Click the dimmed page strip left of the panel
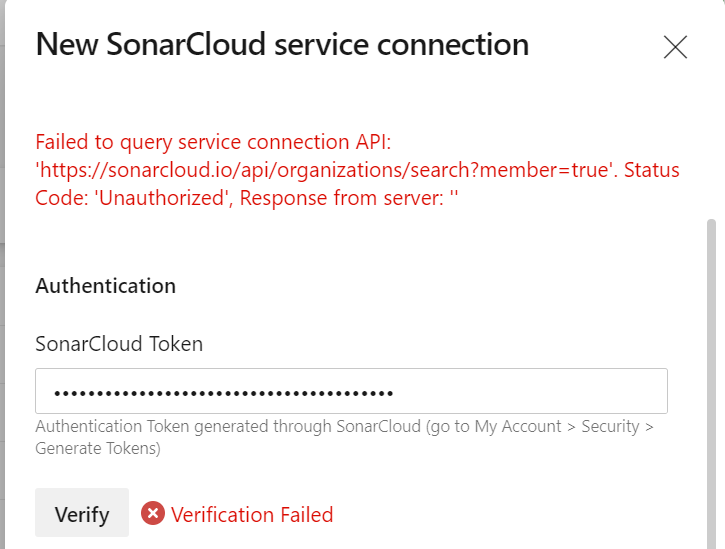This screenshot has height=549, width=725. 8,300
